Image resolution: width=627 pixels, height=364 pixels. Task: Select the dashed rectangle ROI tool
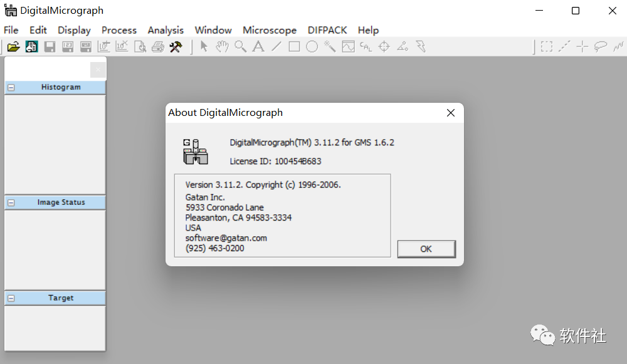click(x=547, y=47)
